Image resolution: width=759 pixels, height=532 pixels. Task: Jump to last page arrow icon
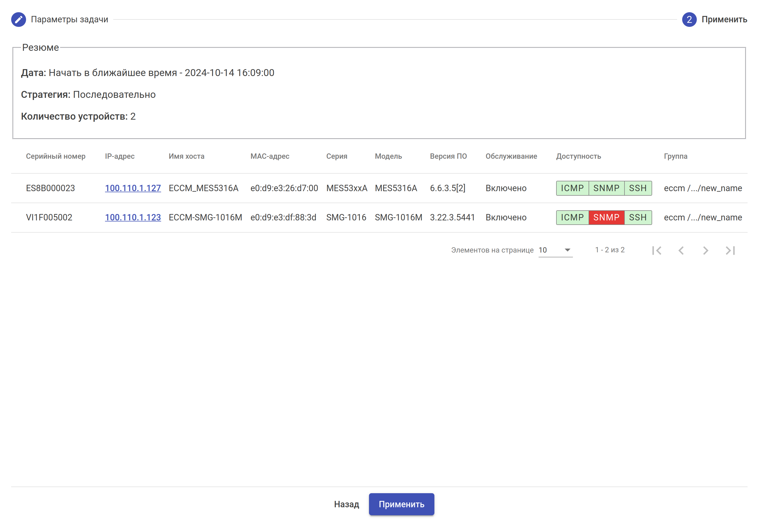tap(730, 250)
